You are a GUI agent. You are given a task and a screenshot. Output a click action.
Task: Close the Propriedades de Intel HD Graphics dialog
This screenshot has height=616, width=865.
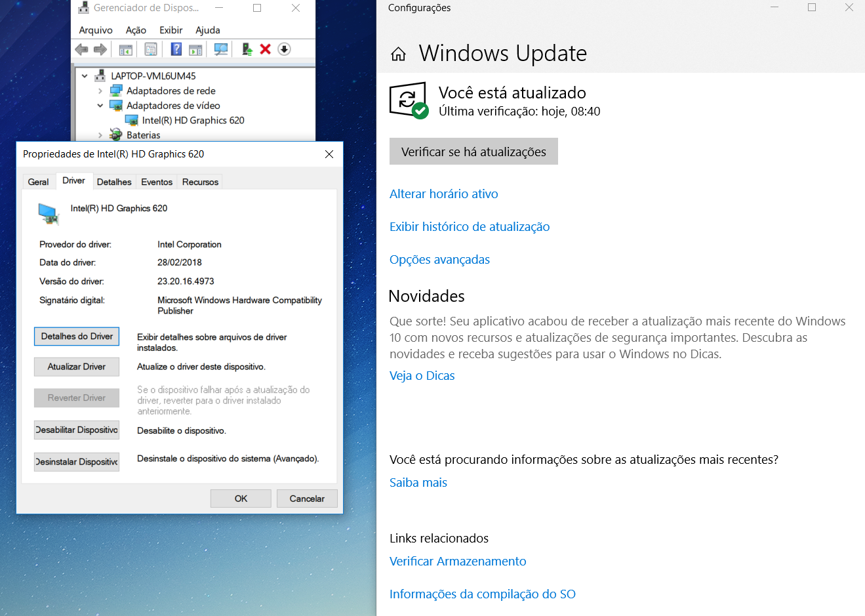tap(329, 154)
